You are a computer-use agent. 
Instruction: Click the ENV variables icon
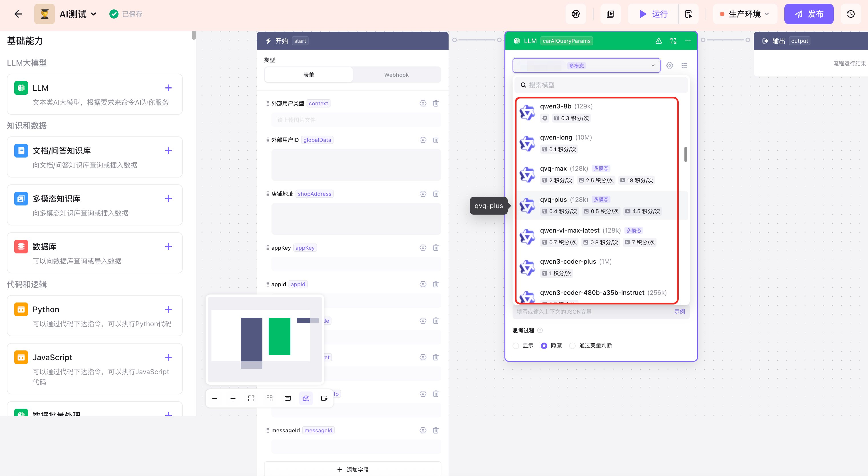pyautogui.click(x=576, y=14)
